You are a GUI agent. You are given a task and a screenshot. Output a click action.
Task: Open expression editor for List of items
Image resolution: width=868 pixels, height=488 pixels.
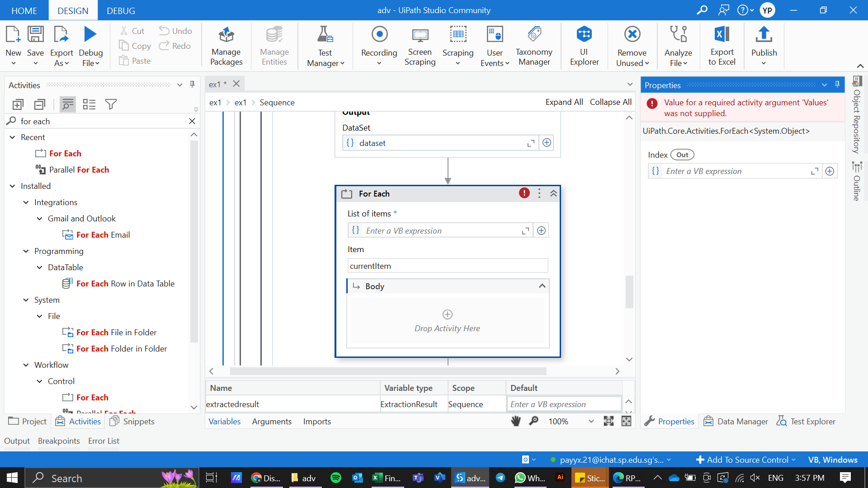525,231
